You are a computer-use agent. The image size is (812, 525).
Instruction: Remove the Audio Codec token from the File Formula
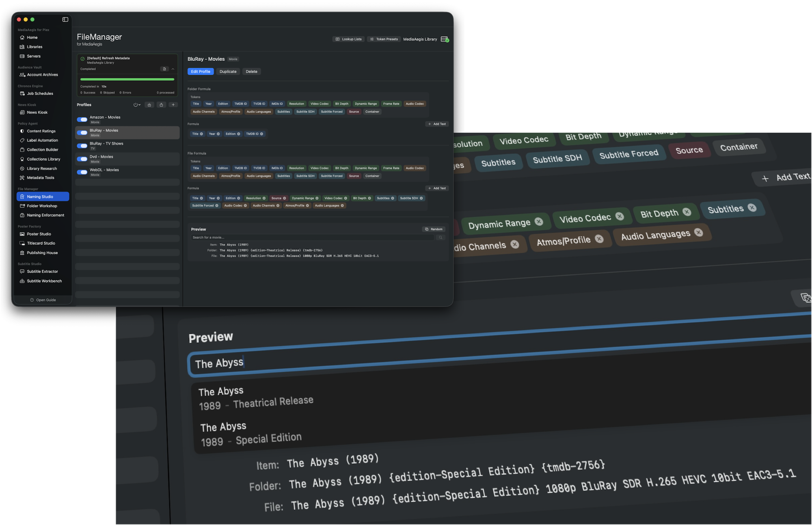245,206
